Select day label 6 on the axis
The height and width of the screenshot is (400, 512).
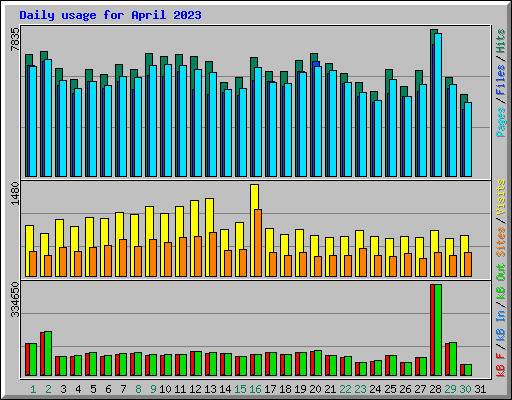point(108,389)
